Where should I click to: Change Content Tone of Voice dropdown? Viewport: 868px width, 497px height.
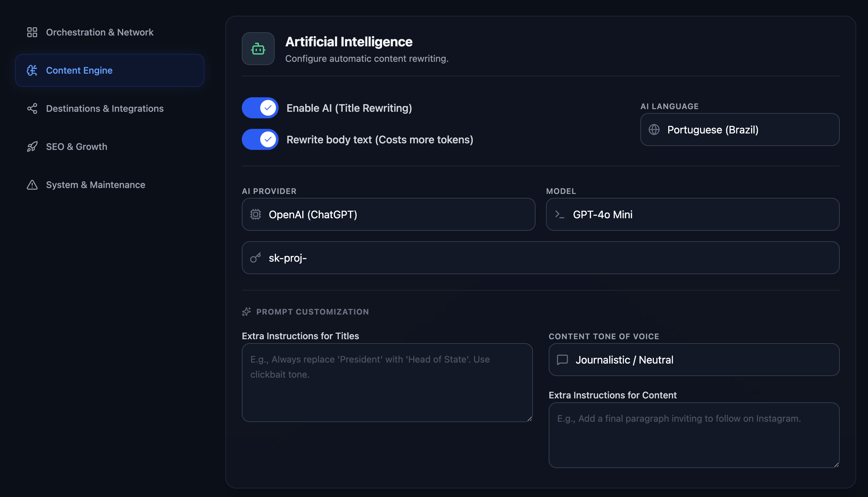click(694, 360)
